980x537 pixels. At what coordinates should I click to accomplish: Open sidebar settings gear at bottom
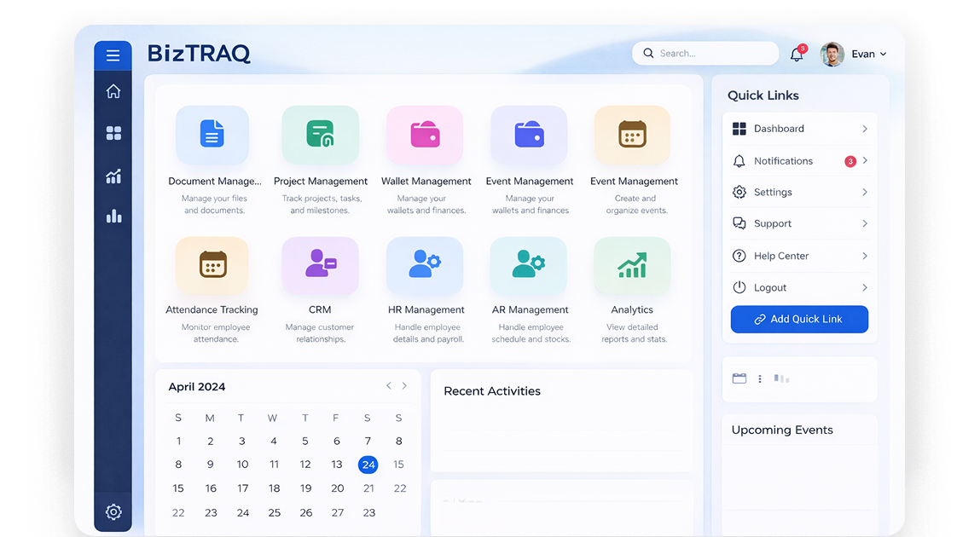pyautogui.click(x=113, y=512)
